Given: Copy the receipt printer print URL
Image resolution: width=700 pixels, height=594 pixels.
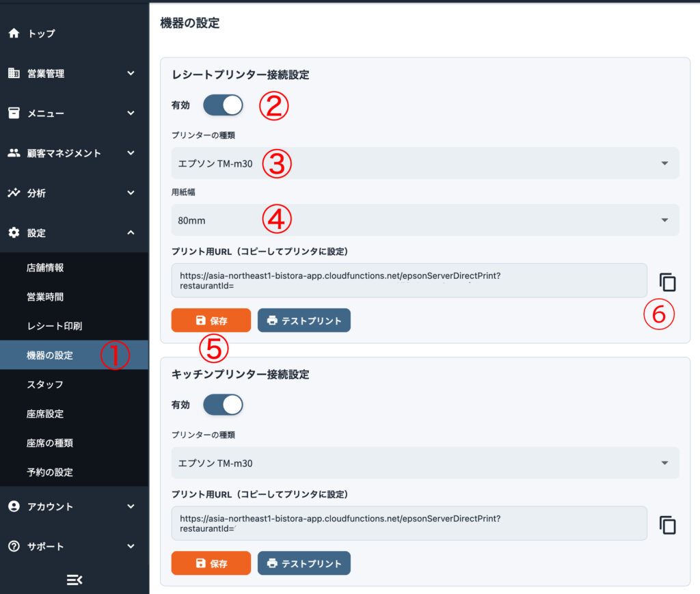Looking at the screenshot, I should [x=667, y=282].
